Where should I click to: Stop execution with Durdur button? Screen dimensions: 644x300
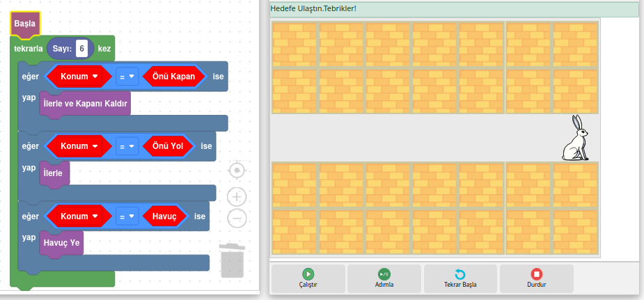click(x=536, y=278)
